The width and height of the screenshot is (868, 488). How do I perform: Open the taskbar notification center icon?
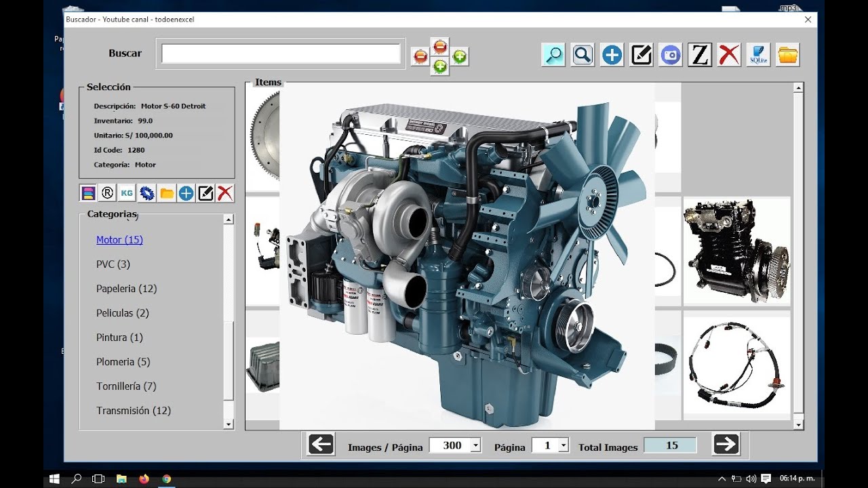[x=766, y=479]
